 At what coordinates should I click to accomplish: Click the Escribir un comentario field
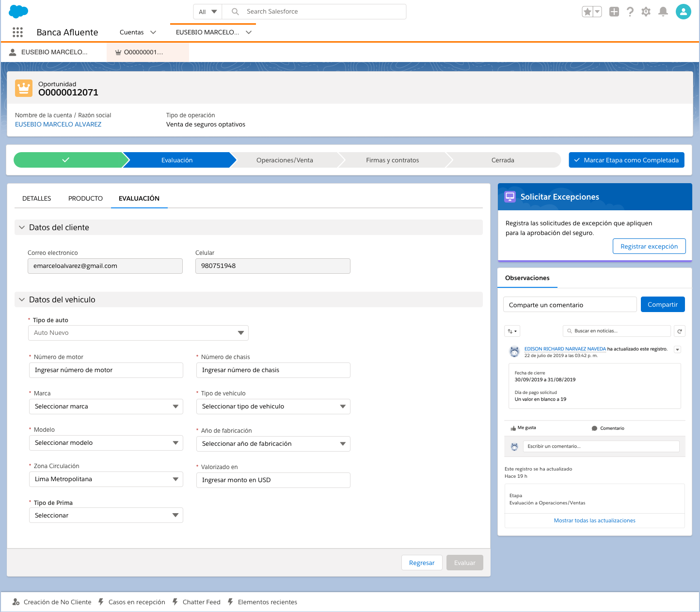coord(601,446)
